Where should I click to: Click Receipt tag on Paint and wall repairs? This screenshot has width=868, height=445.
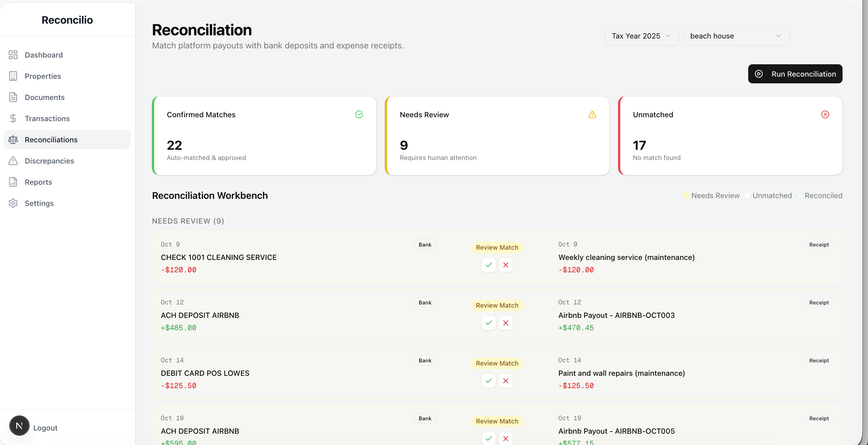819,360
